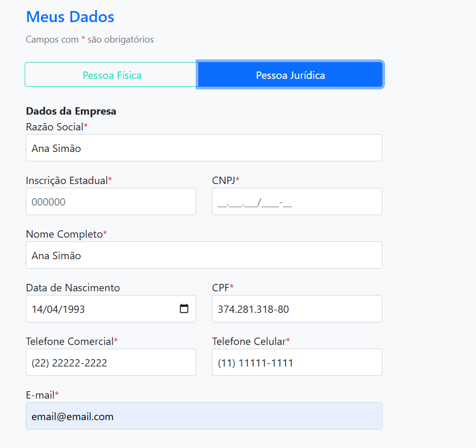Viewport: 476px width, 448px height.
Task: Click the Telefone Comercial input field
Action: (x=110, y=362)
